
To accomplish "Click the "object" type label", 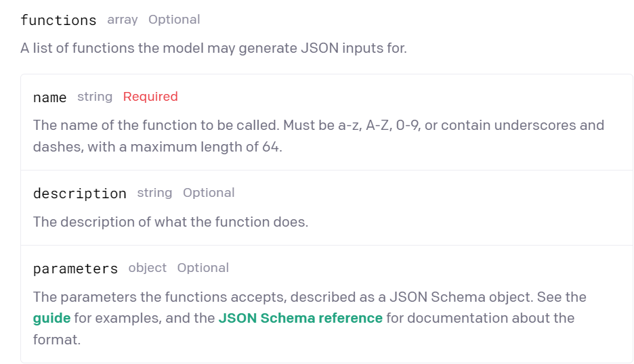I will (x=147, y=268).
